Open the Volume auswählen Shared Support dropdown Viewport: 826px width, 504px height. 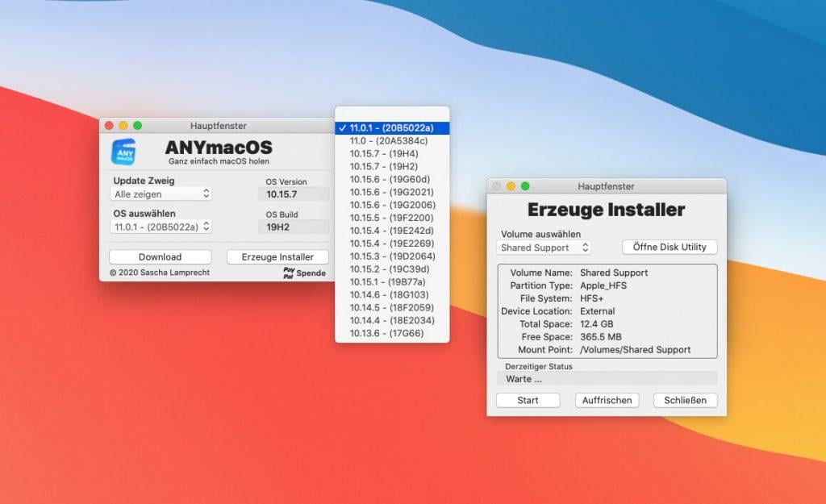[x=543, y=248]
